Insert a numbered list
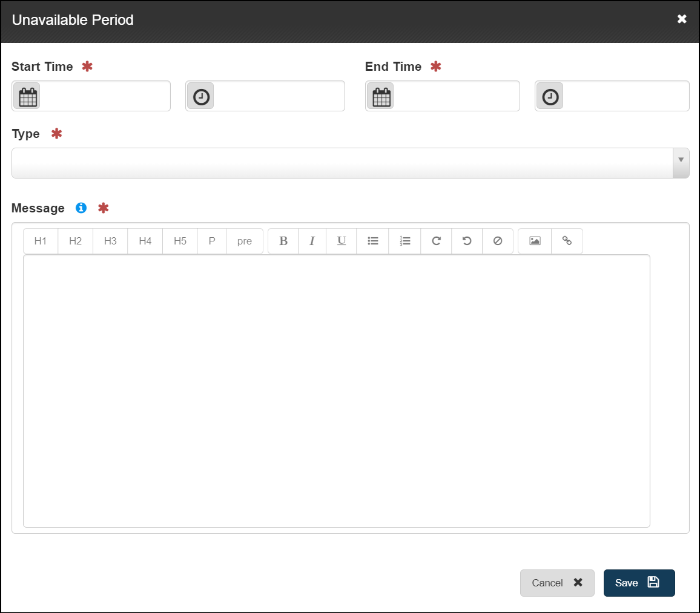Screen dimensions: 700x613 click(x=405, y=241)
